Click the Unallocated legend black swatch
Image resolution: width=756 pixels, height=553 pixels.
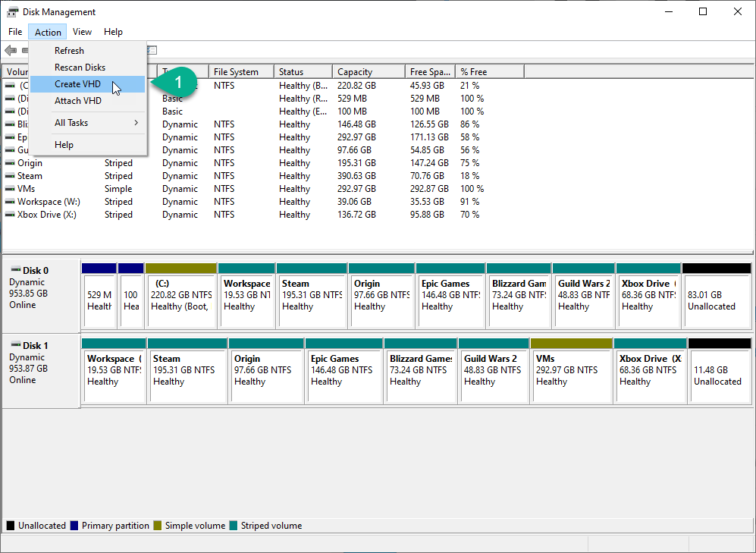[x=11, y=526]
